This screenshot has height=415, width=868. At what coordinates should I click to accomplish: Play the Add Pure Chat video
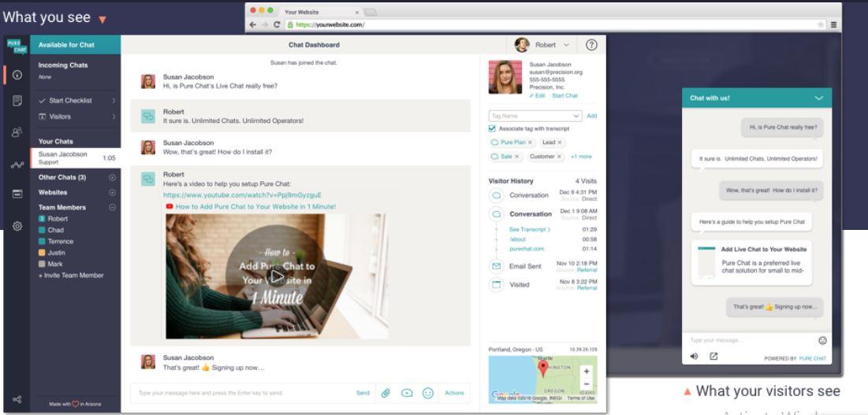pos(277,276)
